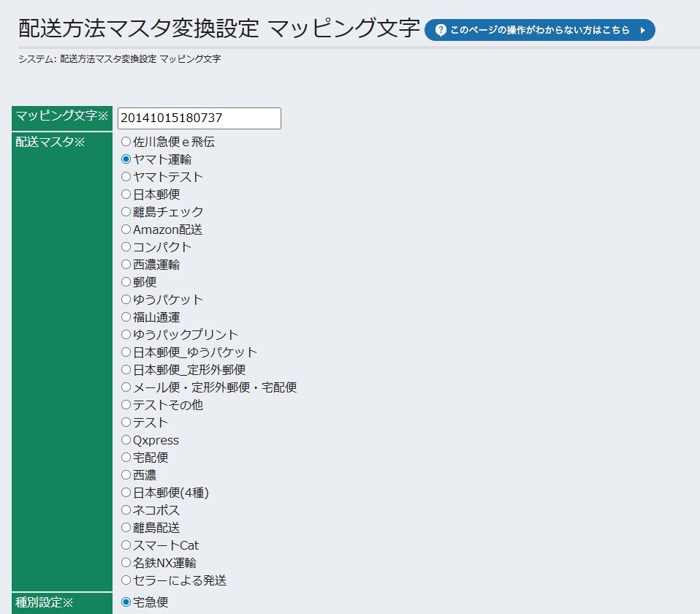Screen dimensions: 700x614
Task: Choose the コンパクト delivery option
Action: (126, 247)
